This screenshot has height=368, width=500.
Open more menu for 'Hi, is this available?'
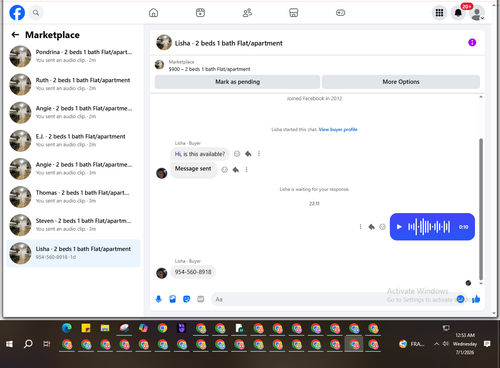point(259,154)
